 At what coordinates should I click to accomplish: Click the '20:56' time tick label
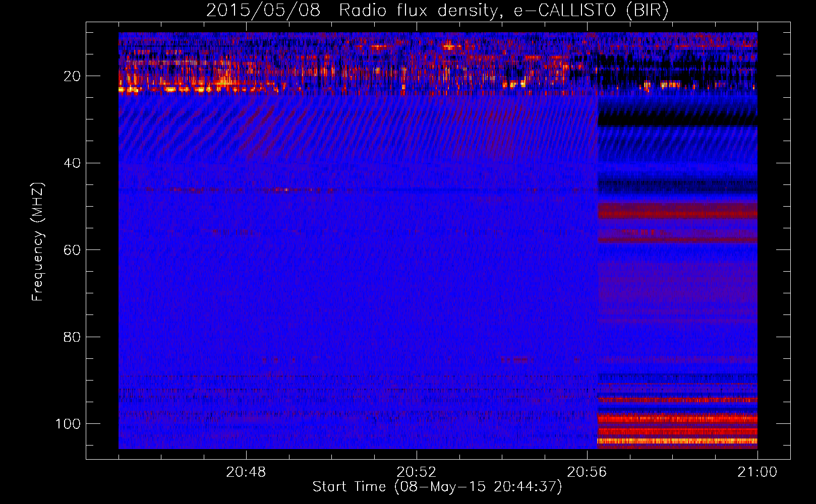(587, 472)
